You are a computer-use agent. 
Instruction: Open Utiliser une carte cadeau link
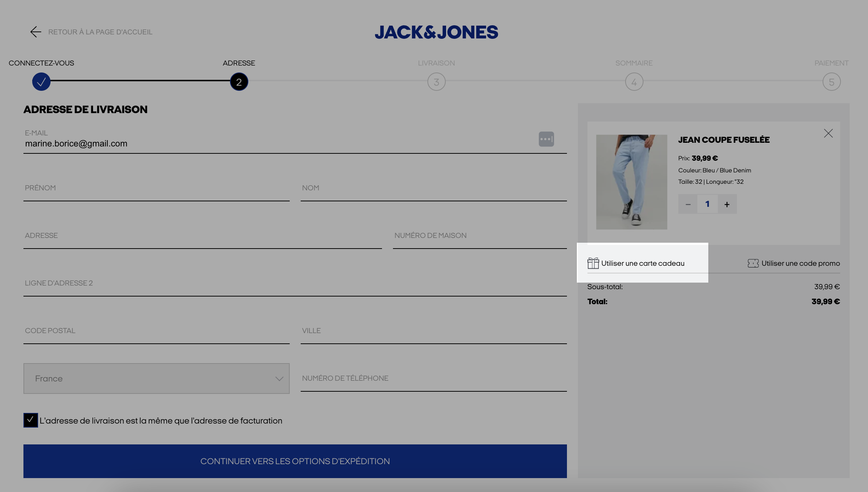click(643, 263)
